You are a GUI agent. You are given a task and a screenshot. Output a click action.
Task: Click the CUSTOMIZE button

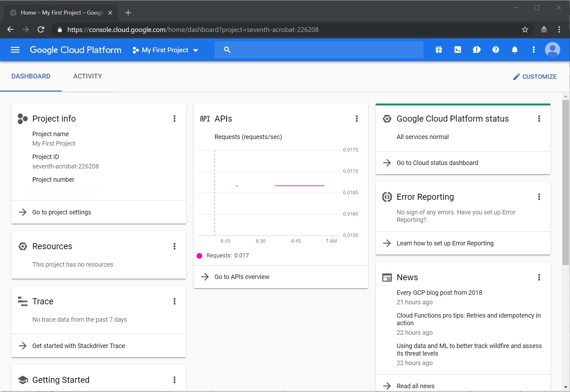pos(535,77)
